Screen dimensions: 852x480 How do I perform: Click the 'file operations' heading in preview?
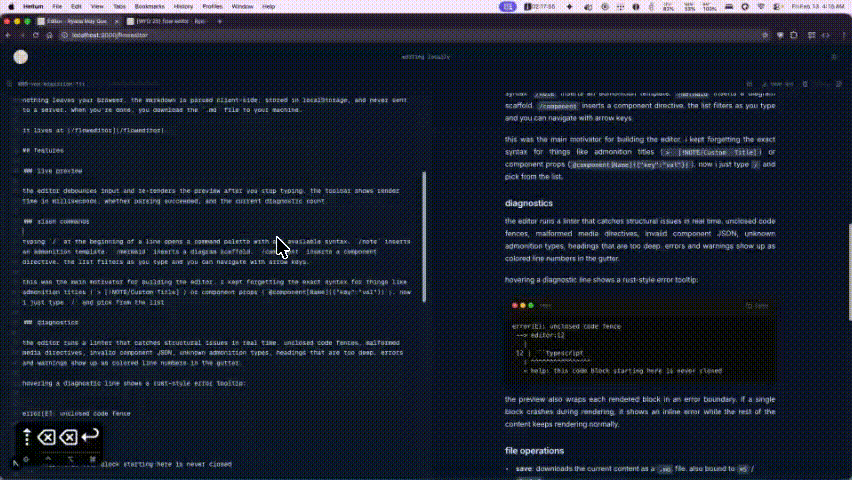535,451
